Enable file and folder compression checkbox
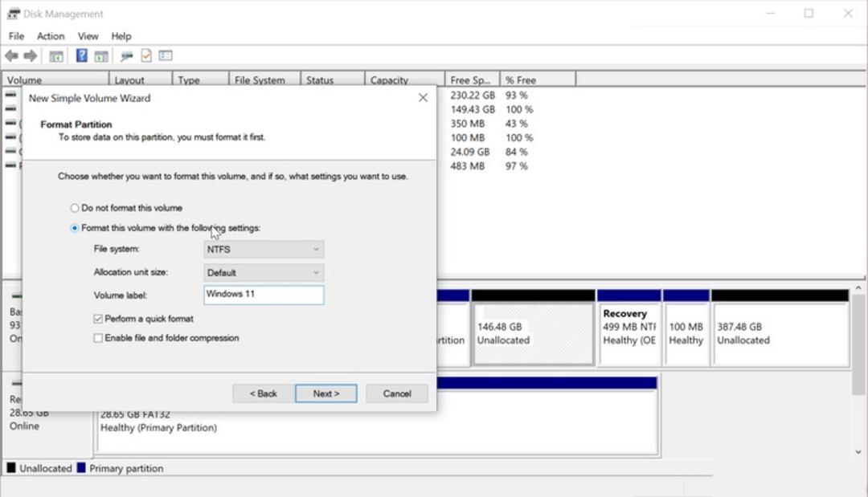The height and width of the screenshot is (497, 868). click(x=98, y=338)
